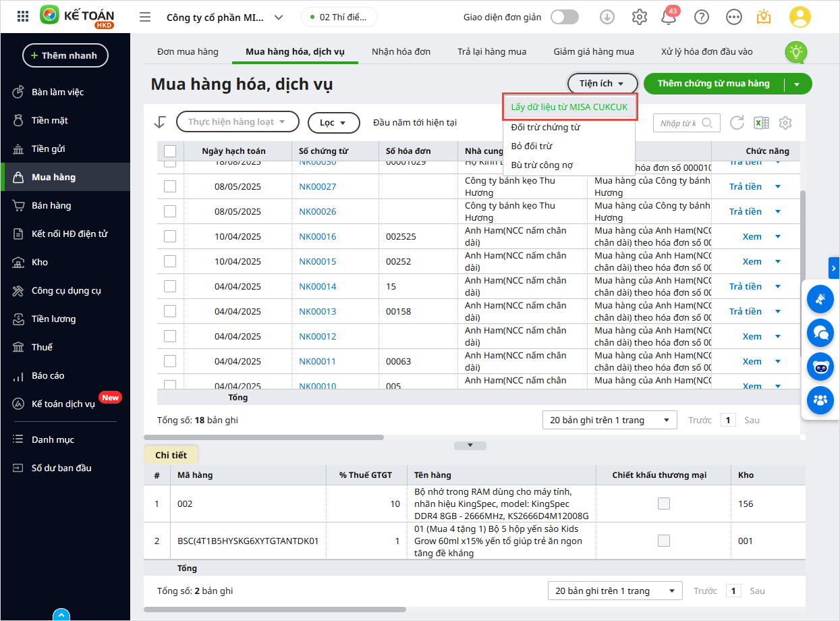Click the help question mark icon
This screenshot has width=840, height=621.
[x=702, y=17]
